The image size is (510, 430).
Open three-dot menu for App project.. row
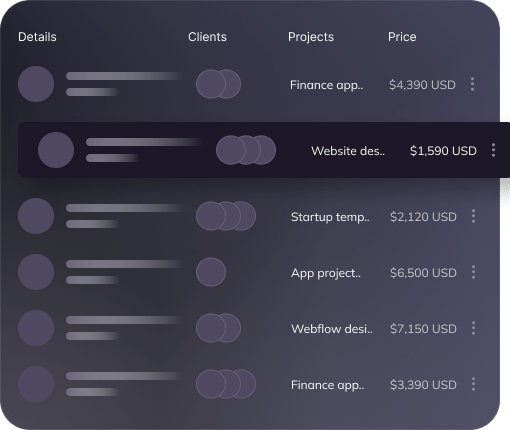coord(473,272)
